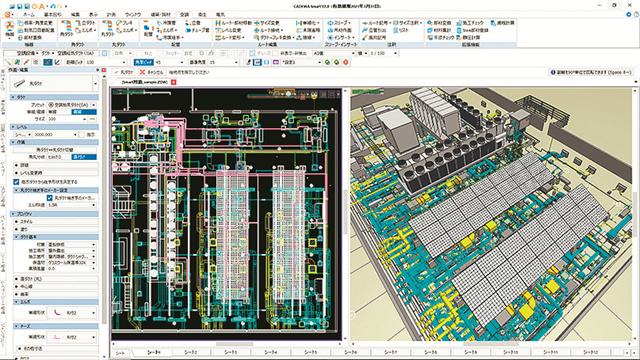This screenshot has height=360, width=640.
Task: Click the red stop icon in the toolbar
Action: click(346, 62)
